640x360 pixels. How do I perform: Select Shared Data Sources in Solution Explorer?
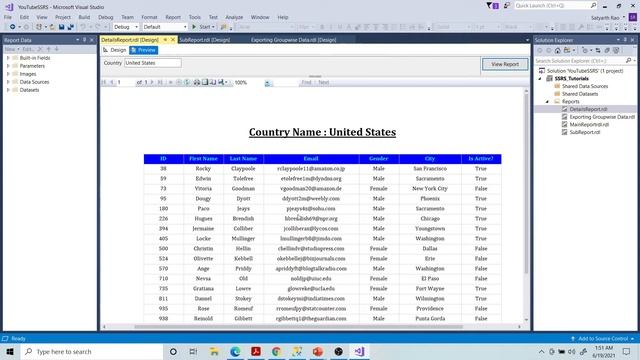585,86
